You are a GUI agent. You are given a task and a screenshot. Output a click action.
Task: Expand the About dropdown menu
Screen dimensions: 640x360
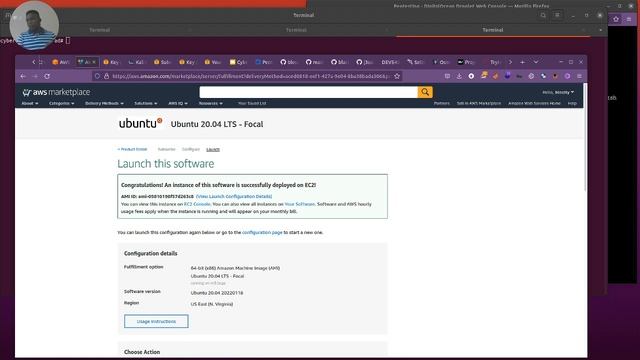point(29,103)
